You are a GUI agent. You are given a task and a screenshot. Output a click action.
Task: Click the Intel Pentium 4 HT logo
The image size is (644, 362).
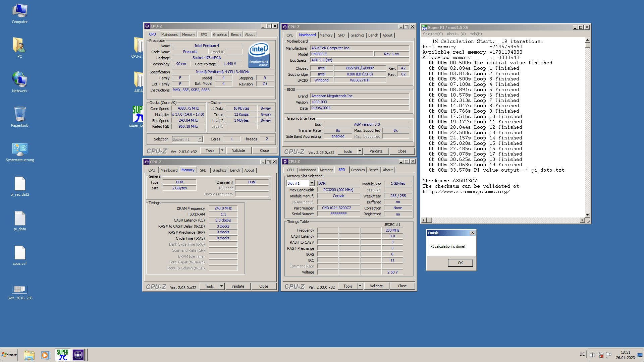click(259, 55)
